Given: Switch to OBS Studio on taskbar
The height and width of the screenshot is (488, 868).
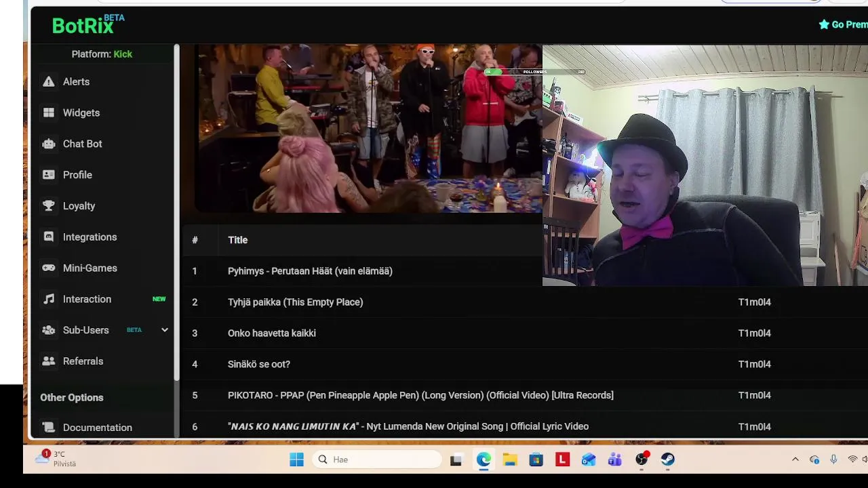Looking at the screenshot, I should pyautogui.click(x=642, y=460).
